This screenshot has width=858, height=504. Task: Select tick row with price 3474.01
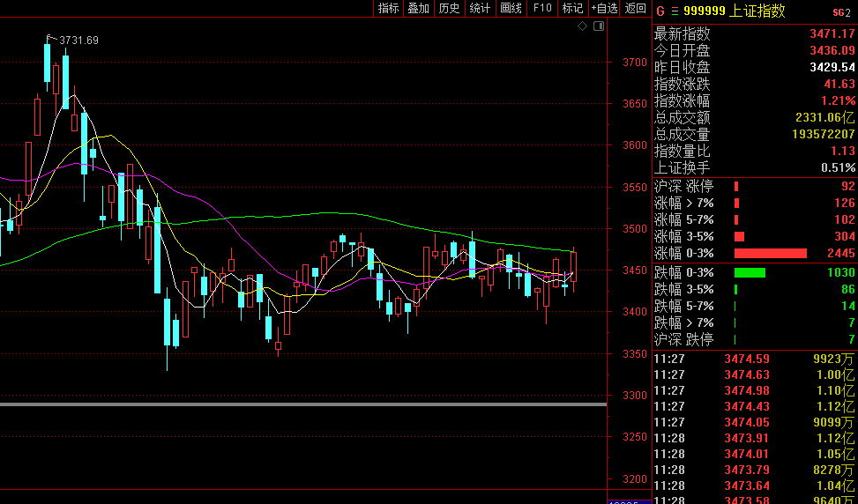pos(754,455)
